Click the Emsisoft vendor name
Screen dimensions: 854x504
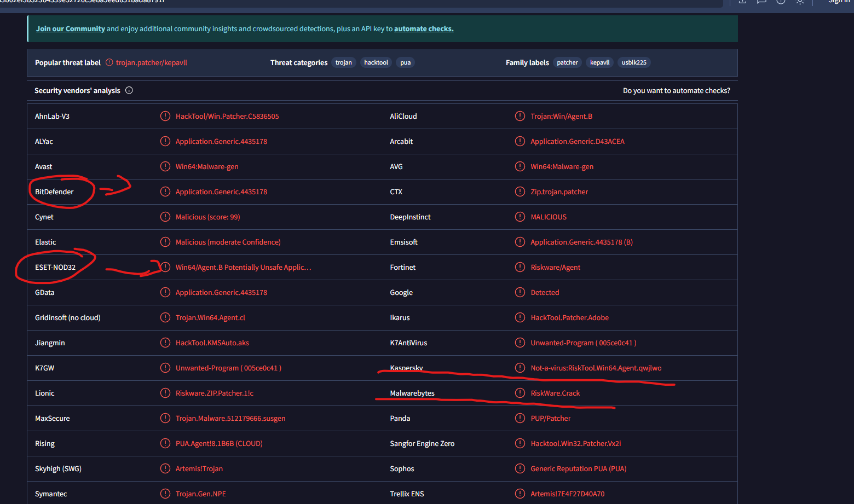tap(404, 242)
